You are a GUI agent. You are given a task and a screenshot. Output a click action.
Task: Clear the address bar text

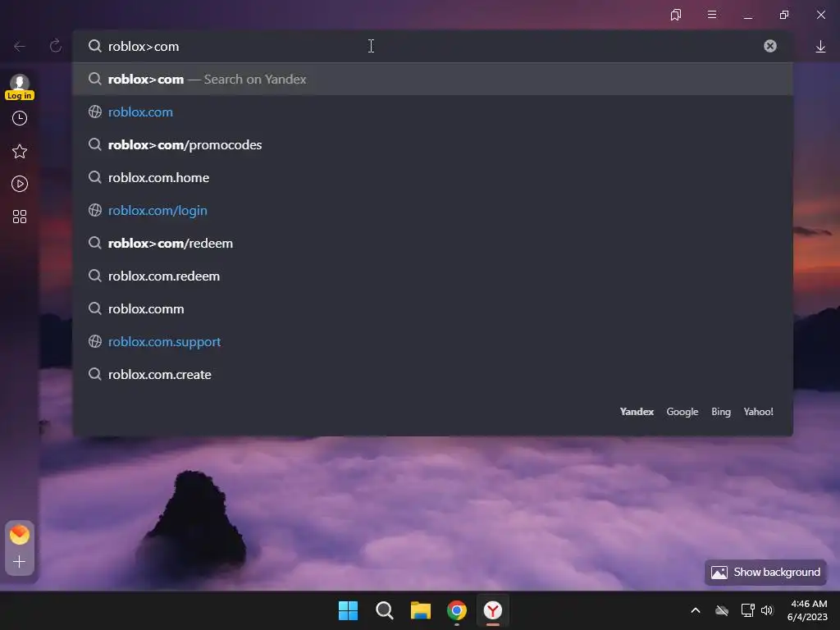769,46
